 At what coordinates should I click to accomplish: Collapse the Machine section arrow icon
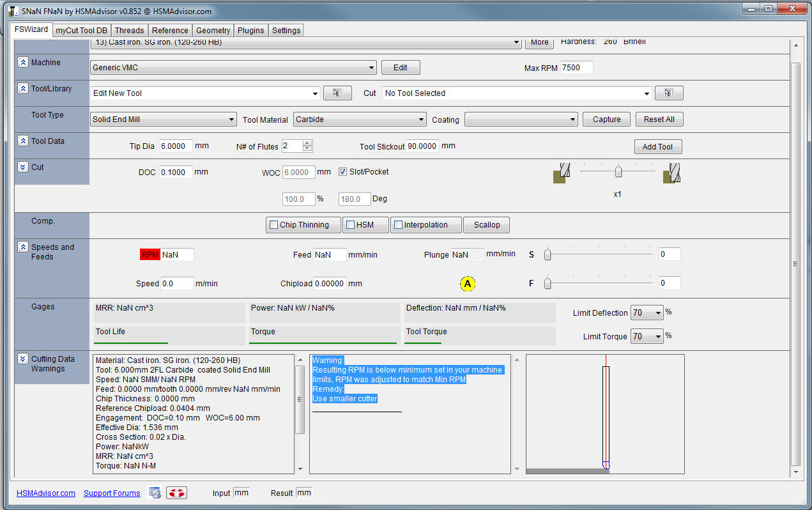[23, 63]
